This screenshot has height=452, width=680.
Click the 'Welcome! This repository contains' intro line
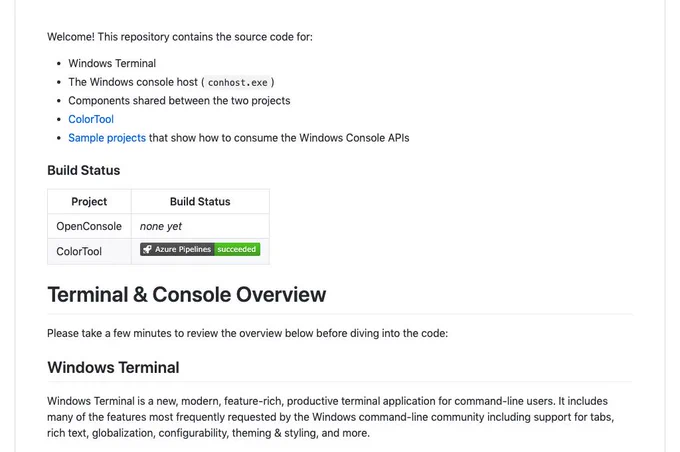(x=180, y=37)
